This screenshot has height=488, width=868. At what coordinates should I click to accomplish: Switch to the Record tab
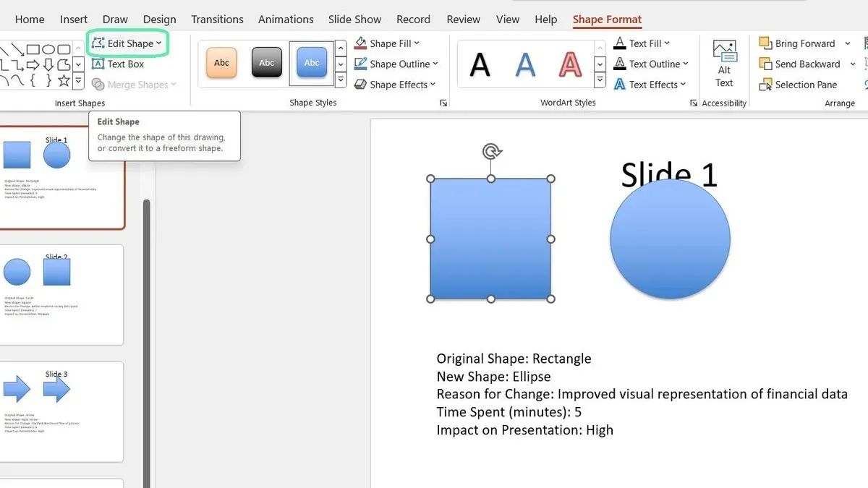[413, 20]
